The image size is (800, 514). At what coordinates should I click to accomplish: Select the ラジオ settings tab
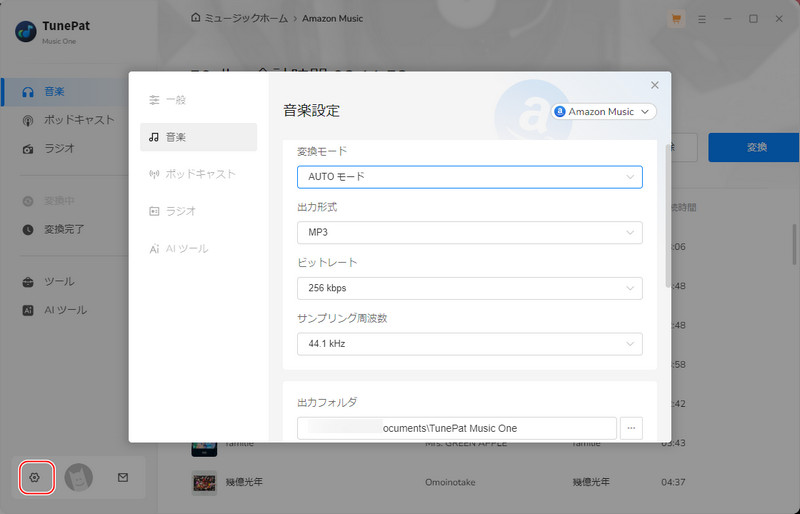click(x=198, y=211)
